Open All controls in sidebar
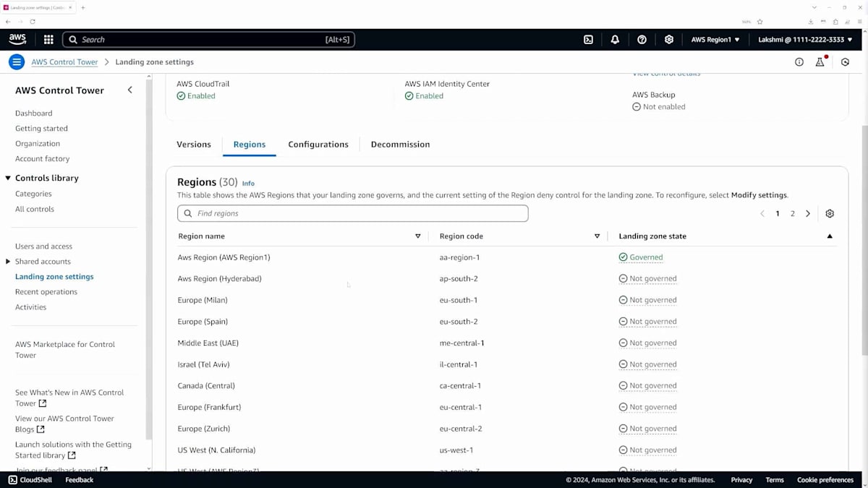868x488 pixels. 35,209
